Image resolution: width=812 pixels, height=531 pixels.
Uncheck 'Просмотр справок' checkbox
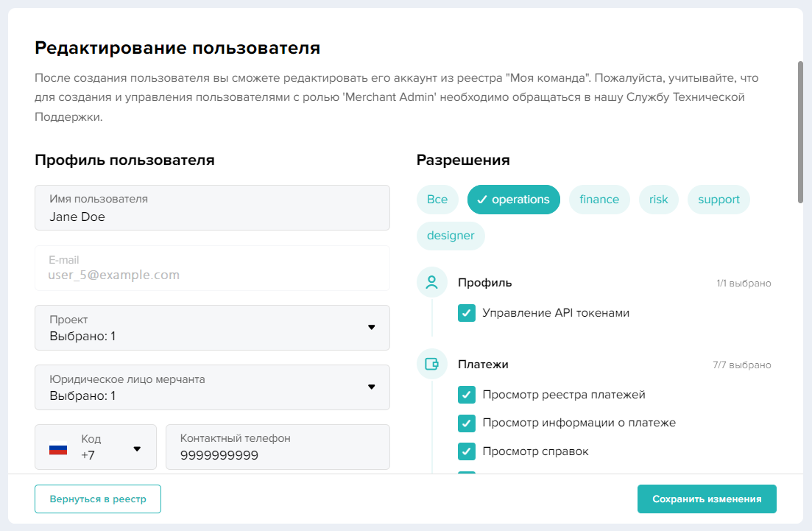467,451
